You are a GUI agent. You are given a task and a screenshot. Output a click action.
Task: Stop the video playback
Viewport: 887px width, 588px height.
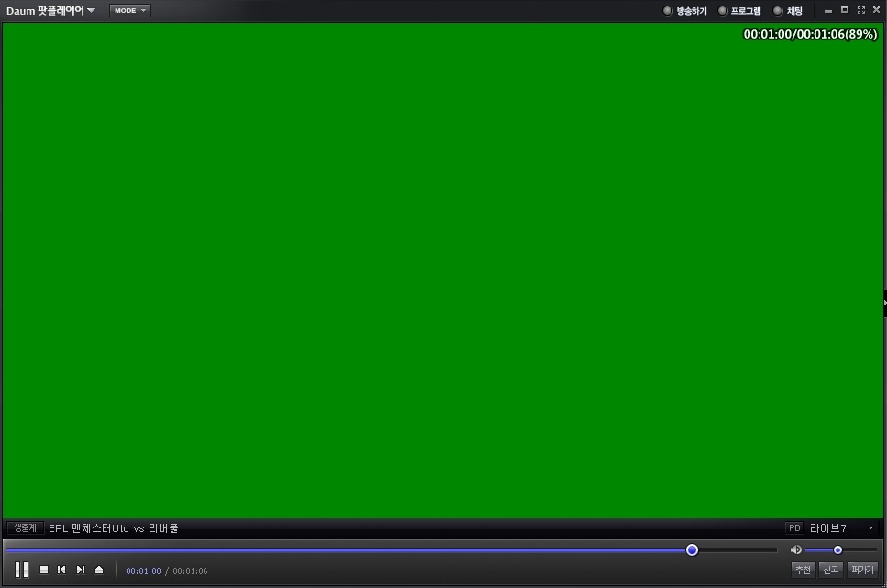tap(43, 570)
